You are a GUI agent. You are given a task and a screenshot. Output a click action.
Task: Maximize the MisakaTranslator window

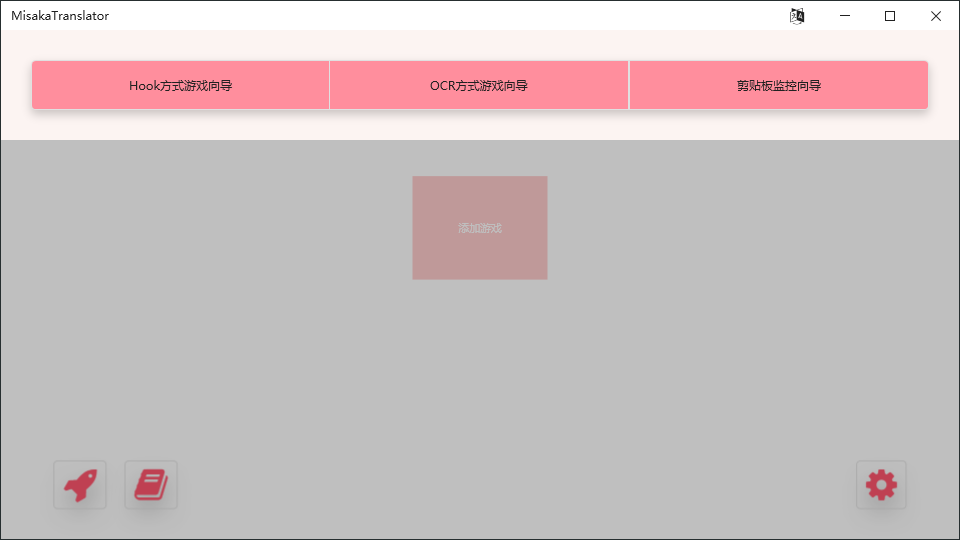[890, 16]
